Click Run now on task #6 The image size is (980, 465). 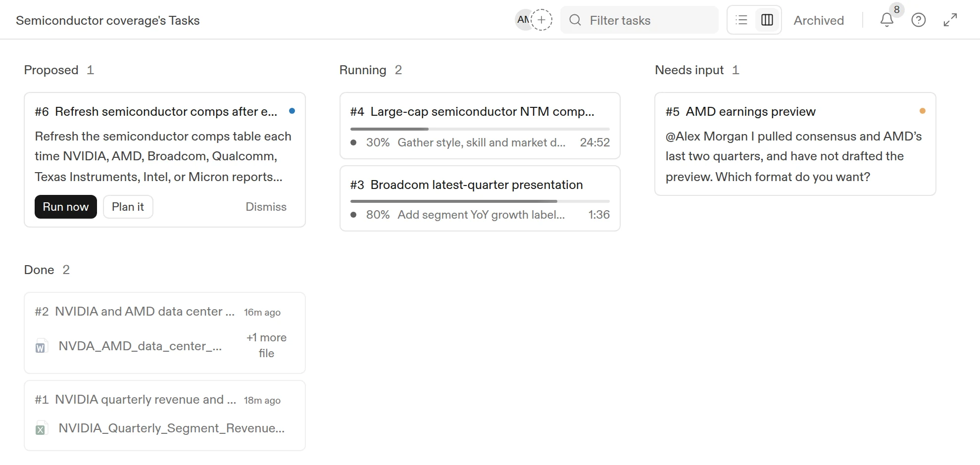(x=66, y=207)
